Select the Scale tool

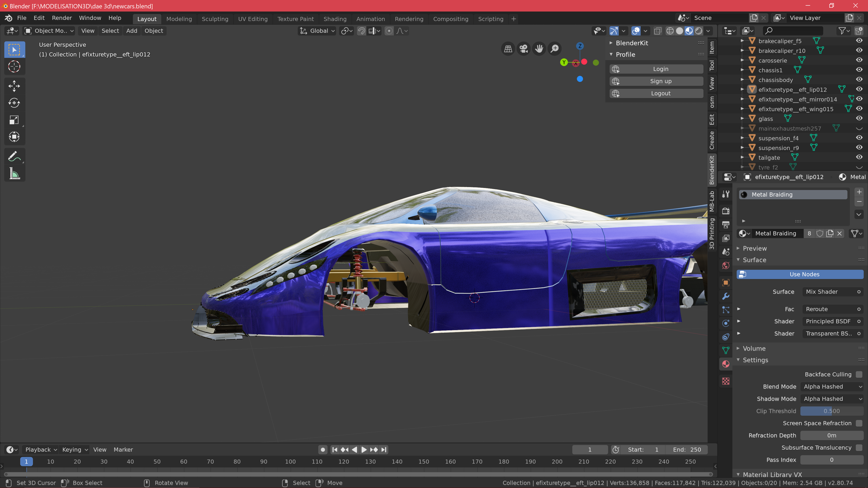tap(14, 120)
